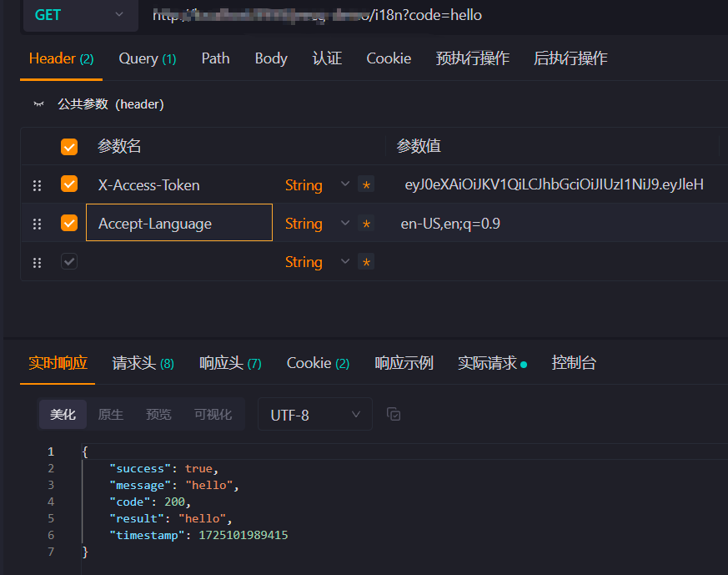Click the required asterisk on the X-Access-Token row
The image size is (728, 575).
coord(366,184)
